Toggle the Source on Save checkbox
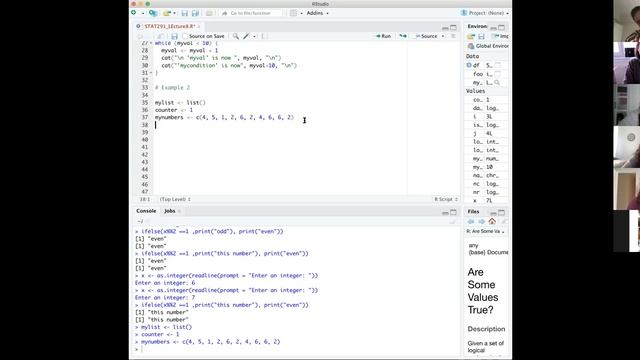Image resolution: width=640 pixels, height=360 pixels. (185, 36)
